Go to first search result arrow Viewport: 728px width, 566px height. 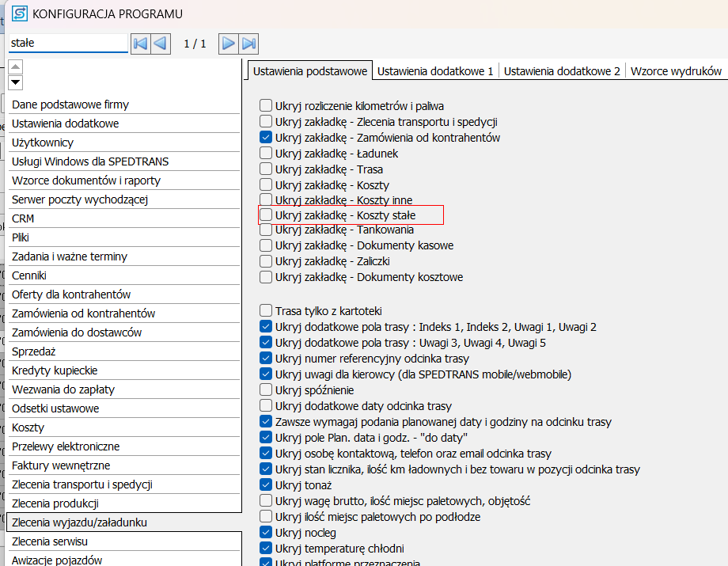pos(140,44)
